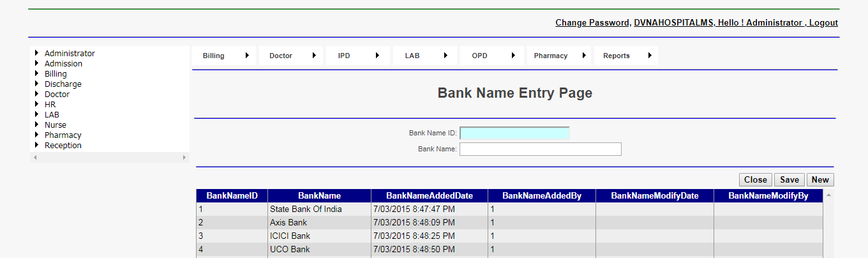The width and height of the screenshot is (868, 258).
Task: Click the Save button
Action: point(789,180)
